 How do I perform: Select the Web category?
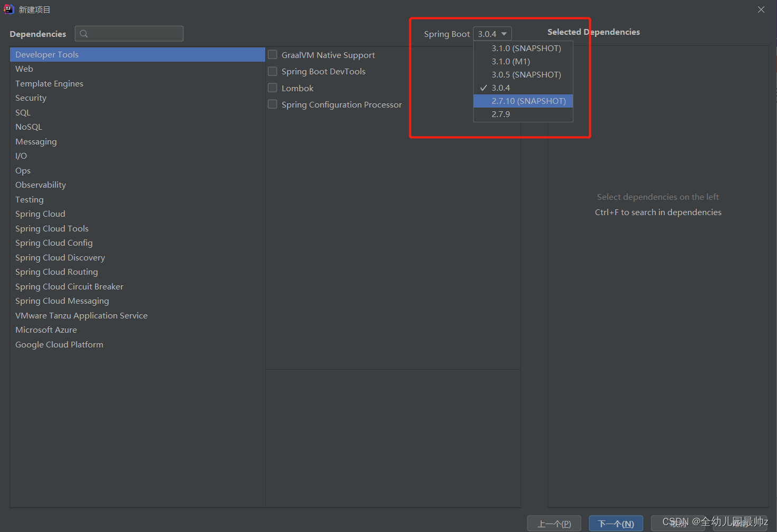pyautogui.click(x=138, y=69)
